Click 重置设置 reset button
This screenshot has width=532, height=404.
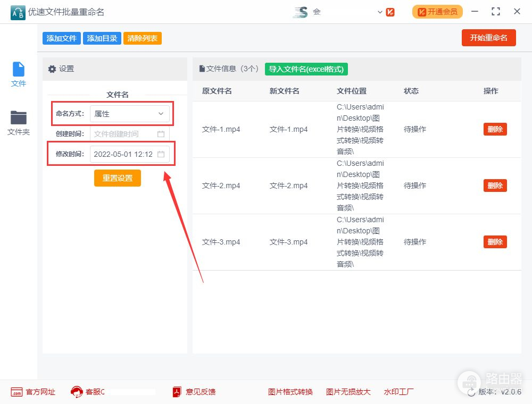pyautogui.click(x=118, y=178)
